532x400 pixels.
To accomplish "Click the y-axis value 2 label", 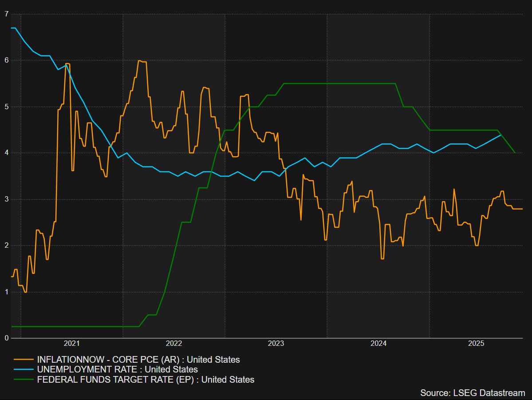I will pyautogui.click(x=6, y=246).
